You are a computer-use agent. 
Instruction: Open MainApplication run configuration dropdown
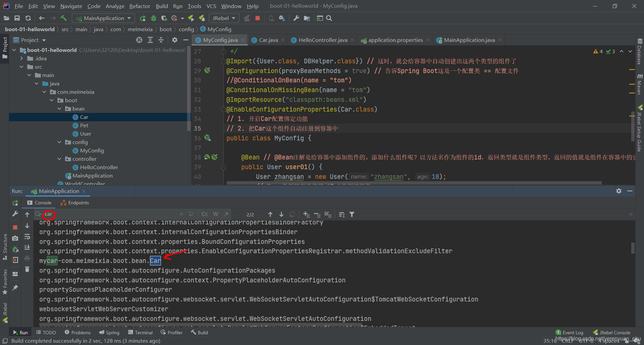[x=104, y=18]
